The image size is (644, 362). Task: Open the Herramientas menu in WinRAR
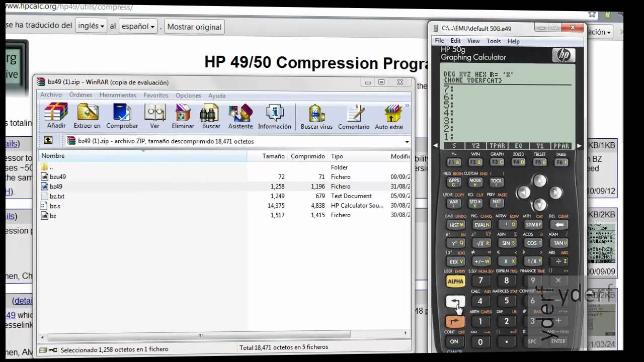118,95
